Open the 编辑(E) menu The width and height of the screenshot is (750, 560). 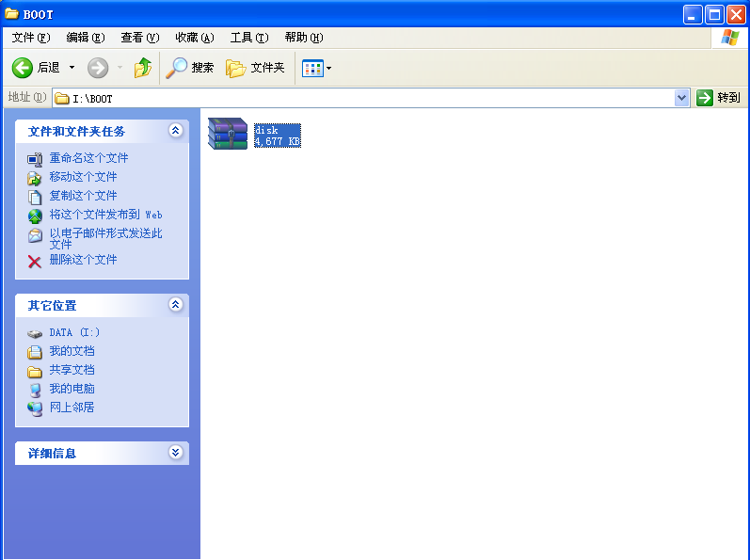tap(85, 38)
